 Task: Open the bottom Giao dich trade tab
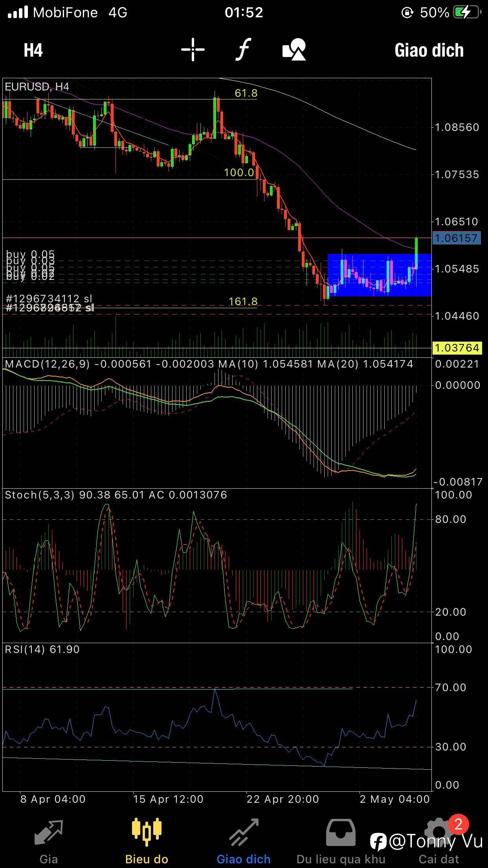point(244,842)
